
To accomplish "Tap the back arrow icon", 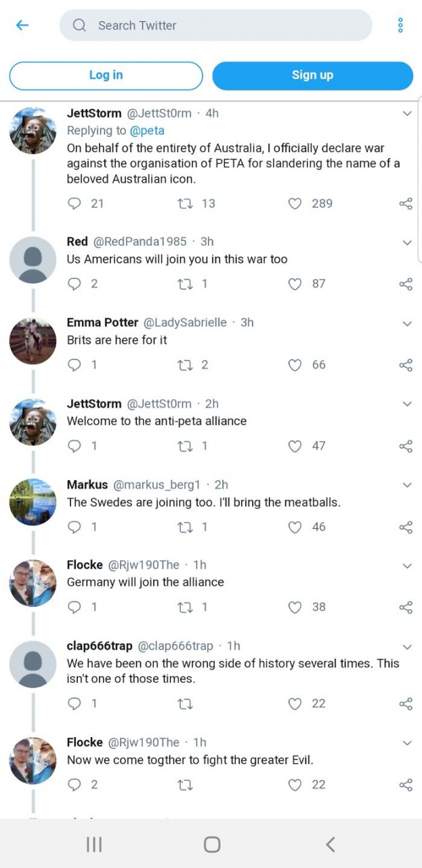I will (22, 25).
